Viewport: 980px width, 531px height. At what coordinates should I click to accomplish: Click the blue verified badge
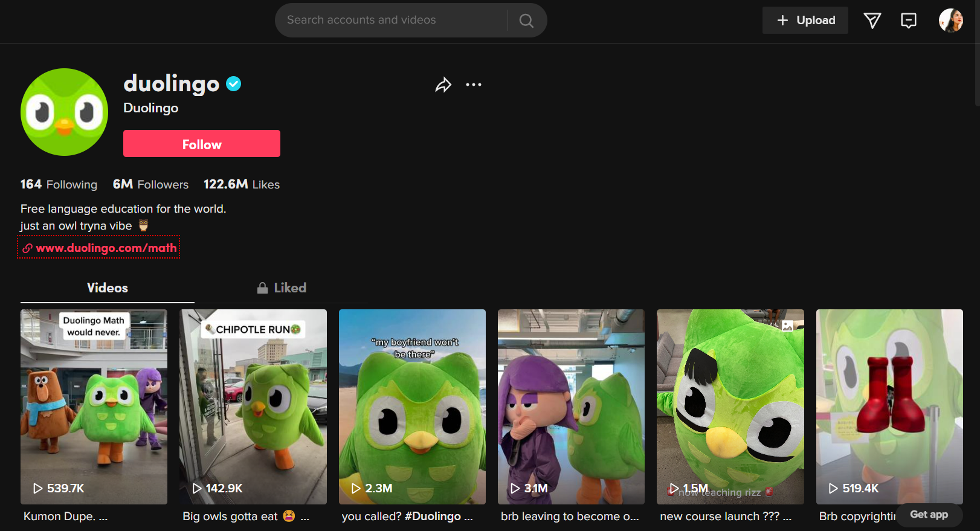pos(234,84)
